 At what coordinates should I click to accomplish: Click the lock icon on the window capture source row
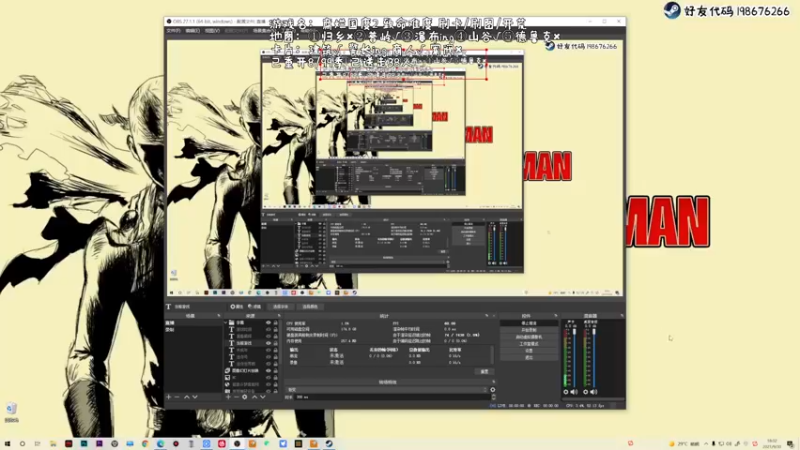pos(276,371)
